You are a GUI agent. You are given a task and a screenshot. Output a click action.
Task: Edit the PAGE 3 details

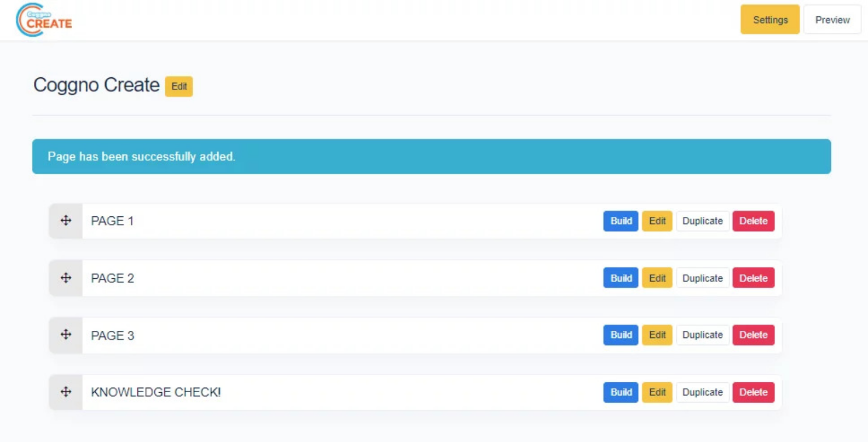click(657, 335)
